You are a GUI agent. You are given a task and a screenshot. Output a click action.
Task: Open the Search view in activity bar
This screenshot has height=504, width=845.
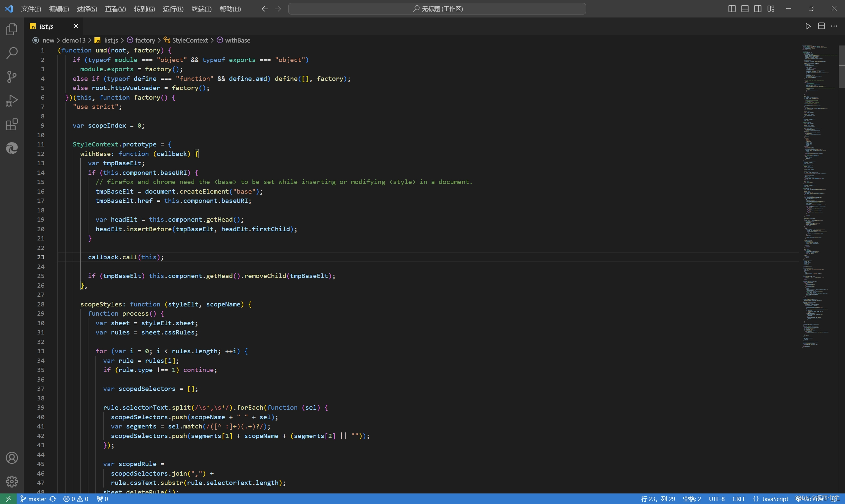coord(12,53)
